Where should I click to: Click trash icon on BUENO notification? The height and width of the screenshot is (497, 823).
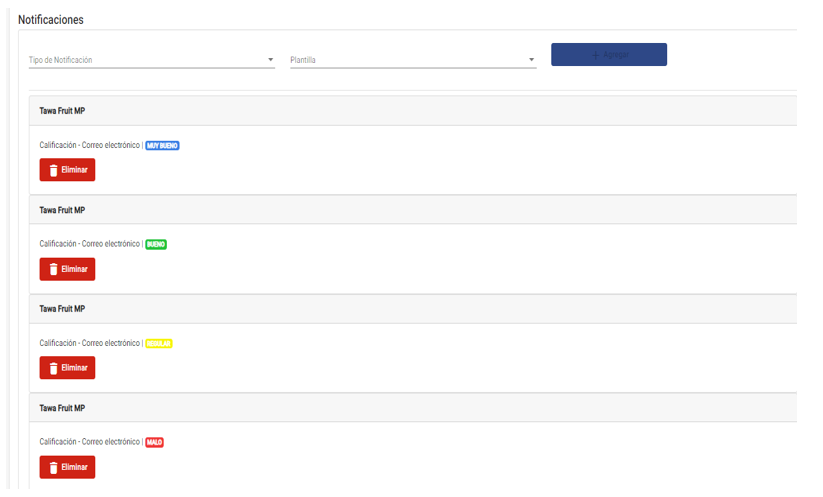click(54, 269)
